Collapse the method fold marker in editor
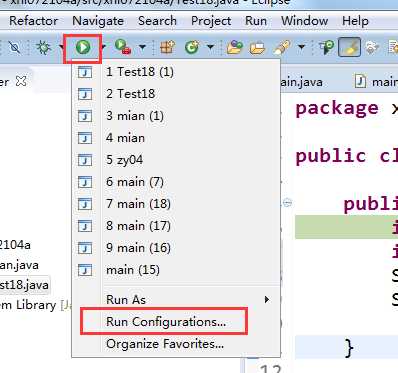 click(x=288, y=202)
